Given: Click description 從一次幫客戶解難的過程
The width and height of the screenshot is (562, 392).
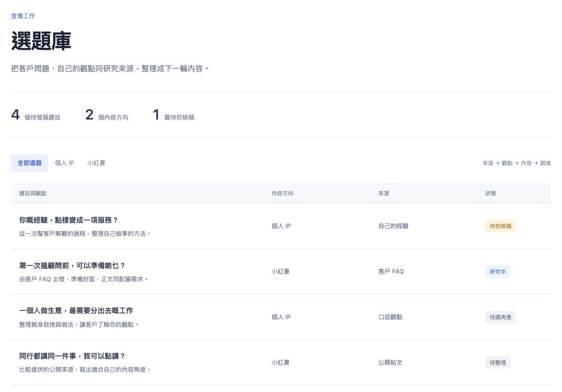Looking at the screenshot, I should (85, 234).
